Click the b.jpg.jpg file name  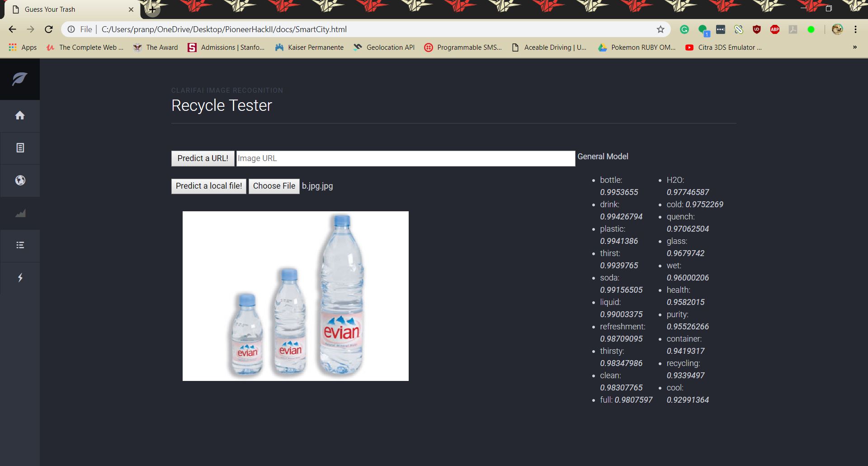pyautogui.click(x=317, y=186)
